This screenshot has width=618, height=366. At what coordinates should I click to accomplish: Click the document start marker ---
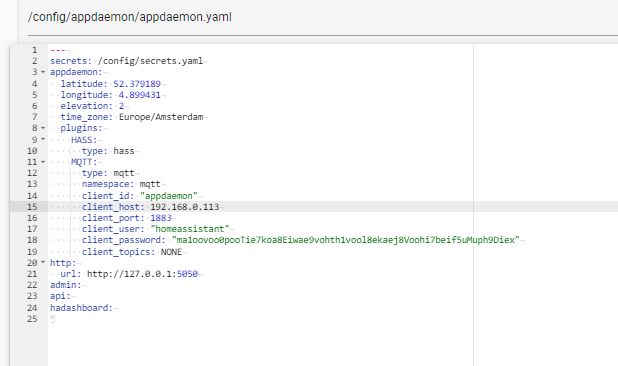(x=58, y=50)
